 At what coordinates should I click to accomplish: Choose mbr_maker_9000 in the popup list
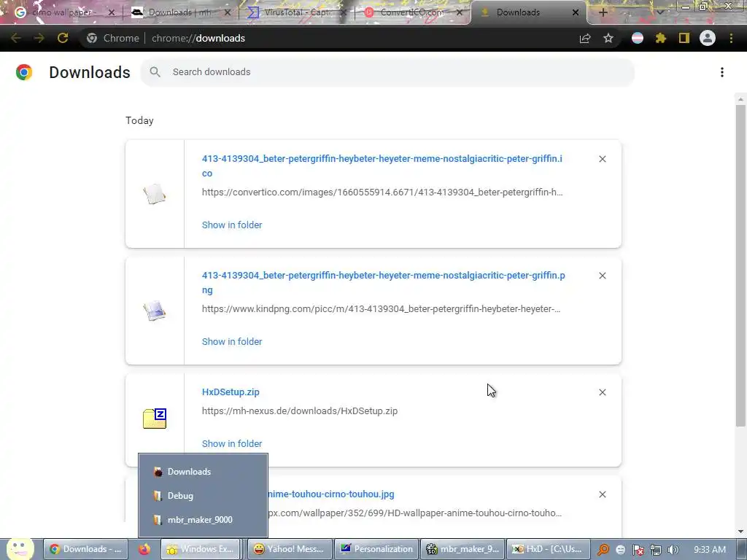(203, 520)
